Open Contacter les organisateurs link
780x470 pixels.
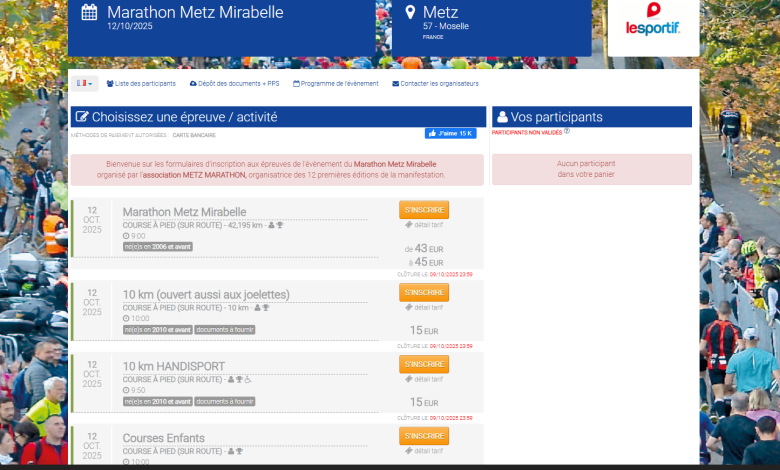pyautogui.click(x=436, y=84)
